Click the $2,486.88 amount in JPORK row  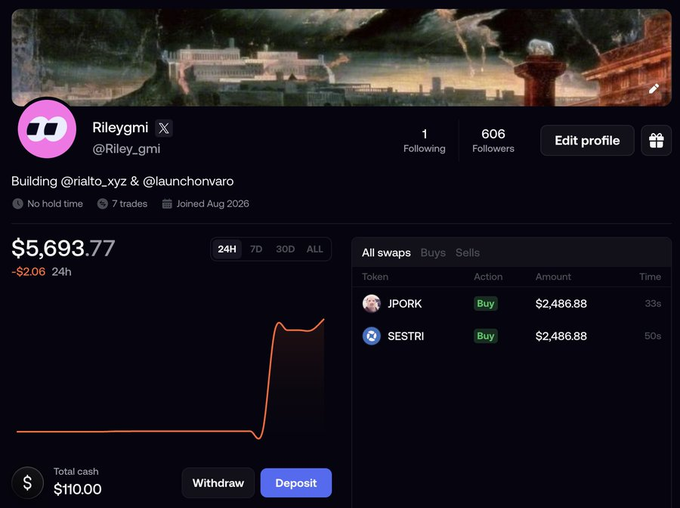point(561,304)
